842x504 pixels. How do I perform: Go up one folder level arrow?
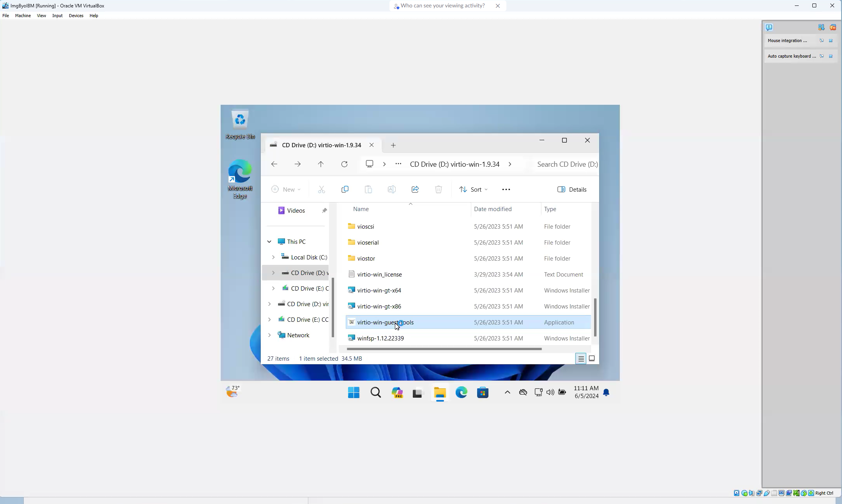[x=320, y=164]
